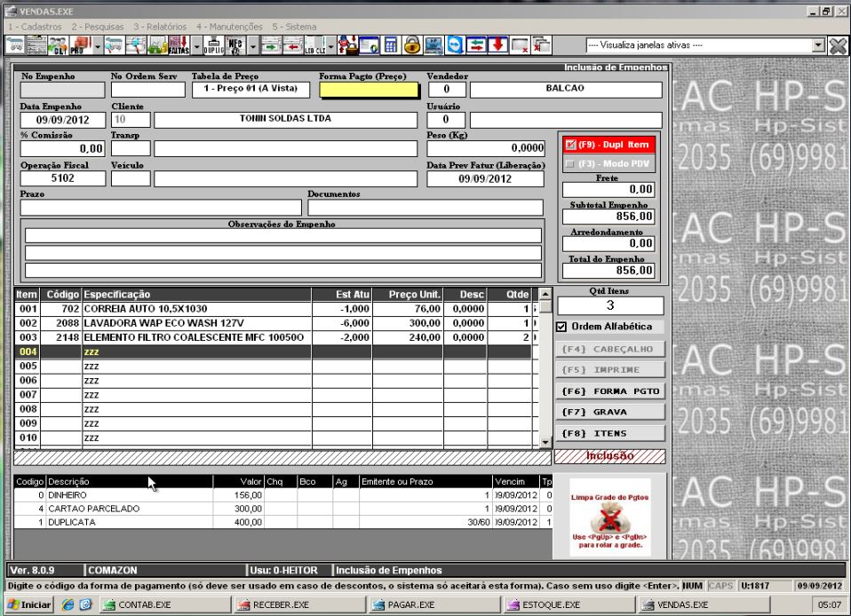Open the 1 - Cadastros menu
Screen dimensions: 851x616
pyautogui.click(x=36, y=27)
